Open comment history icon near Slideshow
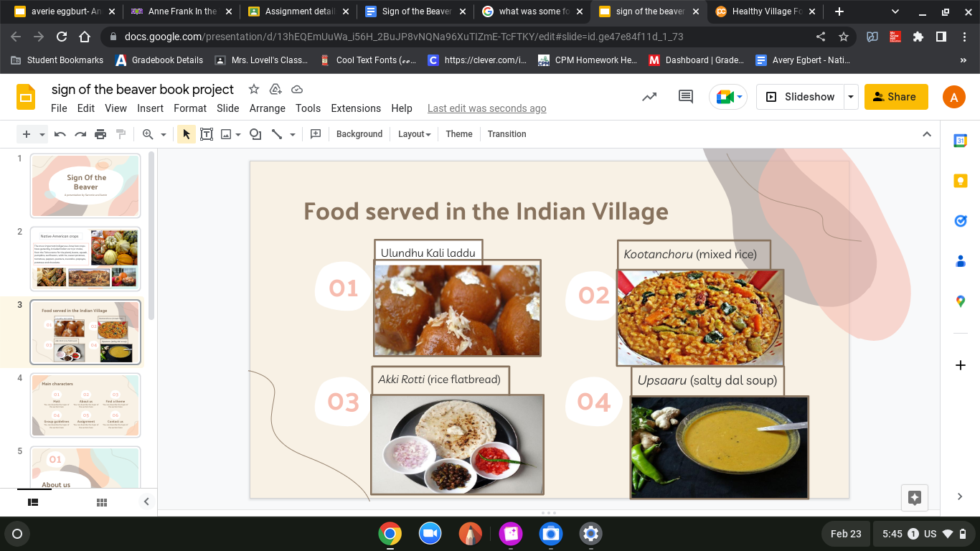Screen dimensions: 980x551 pos(686,97)
